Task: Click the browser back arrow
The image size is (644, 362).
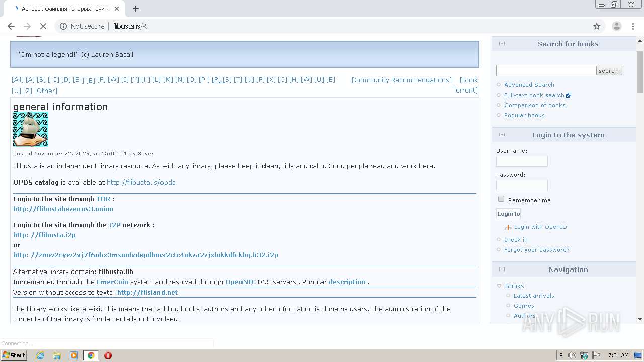Action: click(x=11, y=26)
